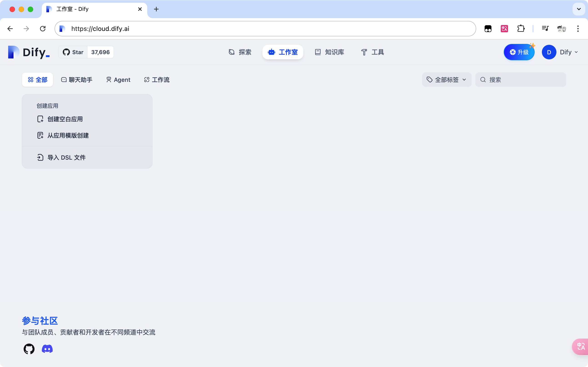This screenshot has height=367, width=588.
Task: Click the 工具 tools icon
Action: 364,52
